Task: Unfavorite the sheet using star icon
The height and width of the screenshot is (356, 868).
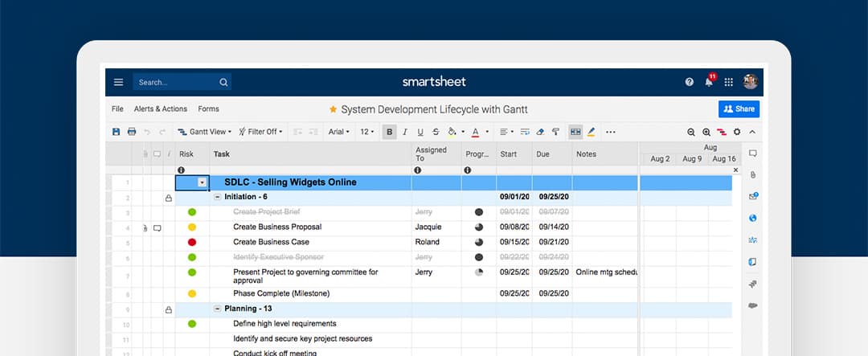Action: coord(333,109)
